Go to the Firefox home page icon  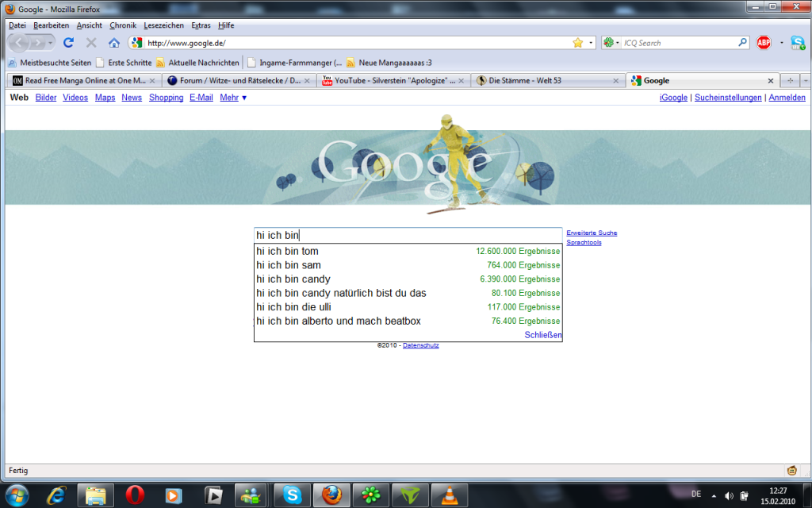pyautogui.click(x=114, y=43)
